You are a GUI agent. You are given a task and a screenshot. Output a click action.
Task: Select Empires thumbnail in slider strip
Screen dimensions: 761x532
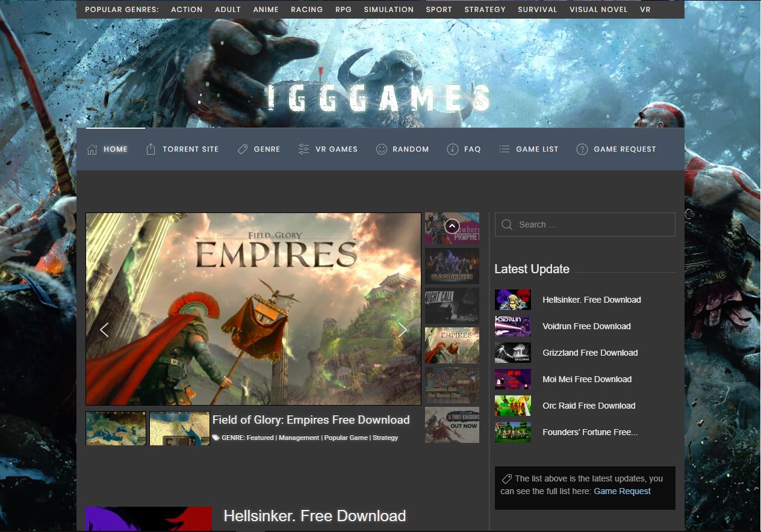click(x=452, y=345)
